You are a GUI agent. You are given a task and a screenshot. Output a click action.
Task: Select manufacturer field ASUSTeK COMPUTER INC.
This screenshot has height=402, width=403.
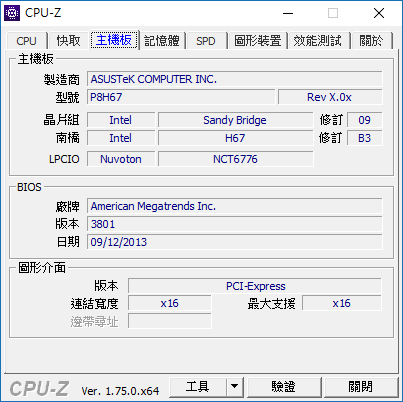point(235,79)
